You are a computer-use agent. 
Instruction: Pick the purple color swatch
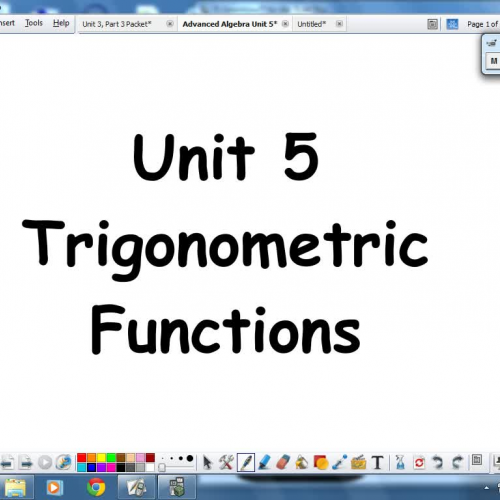(x=101, y=467)
